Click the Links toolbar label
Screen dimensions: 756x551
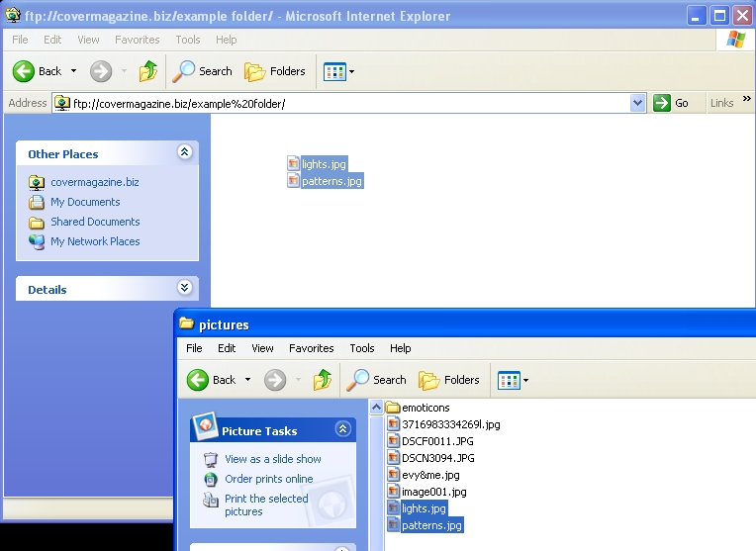(721, 103)
